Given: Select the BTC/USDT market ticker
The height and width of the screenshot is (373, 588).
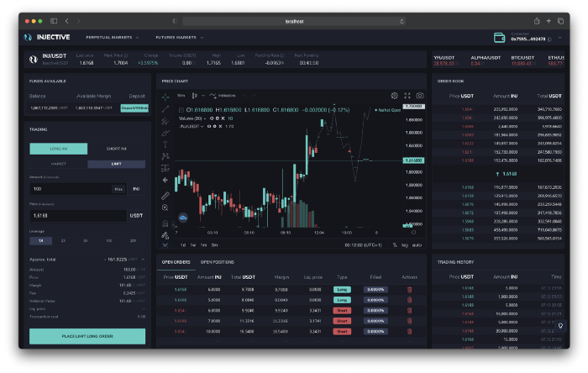Looking at the screenshot, I should [522, 60].
